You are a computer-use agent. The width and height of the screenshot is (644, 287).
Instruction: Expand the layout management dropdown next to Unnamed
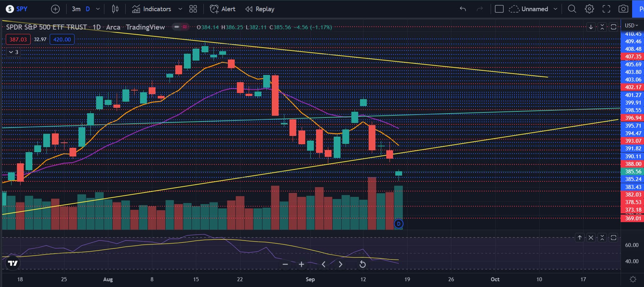click(x=555, y=9)
